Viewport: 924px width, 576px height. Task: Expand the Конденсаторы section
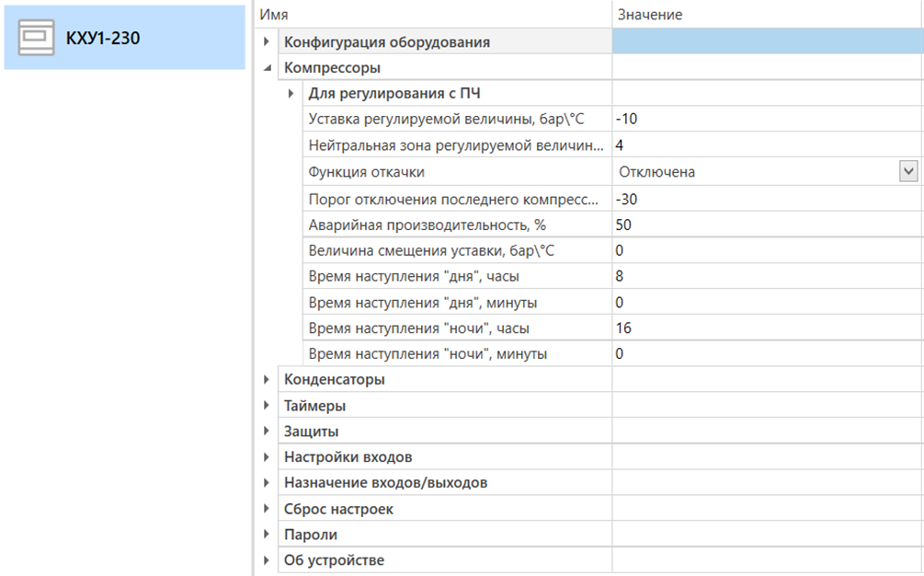pyautogui.click(x=267, y=379)
